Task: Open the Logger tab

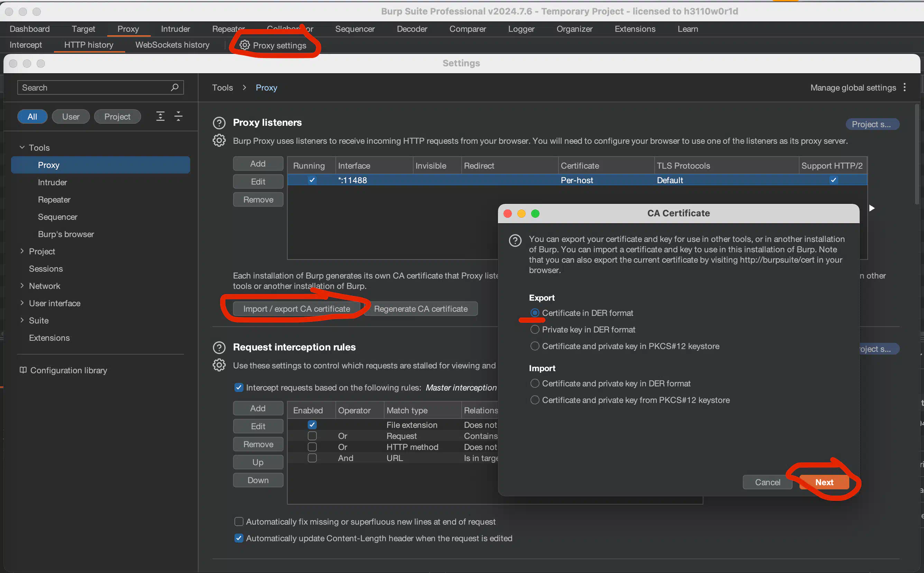Action: pyautogui.click(x=521, y=29)
